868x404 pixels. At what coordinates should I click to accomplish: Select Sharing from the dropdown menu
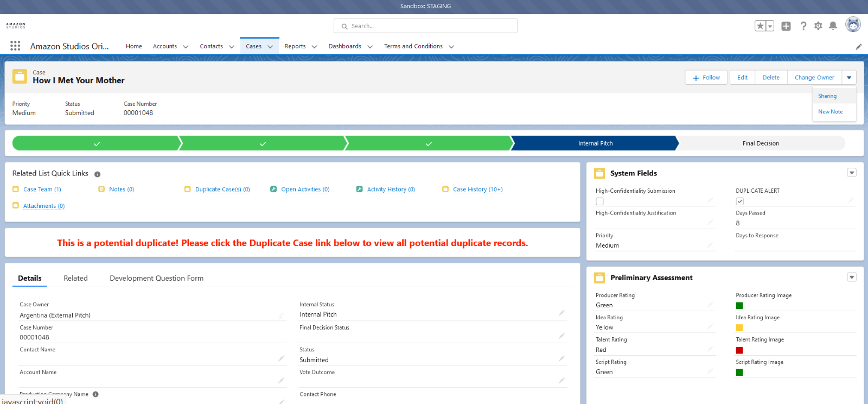(834, 96)
